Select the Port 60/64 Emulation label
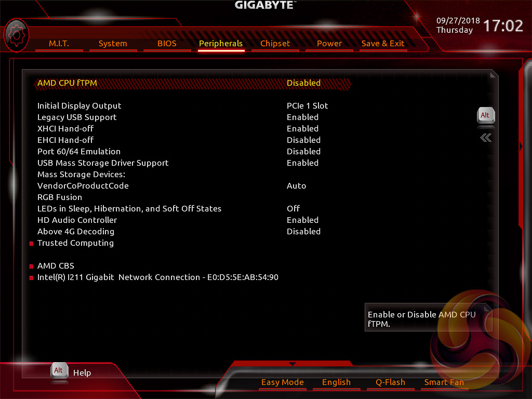This screenshot has height=399, width=532. 79,151
